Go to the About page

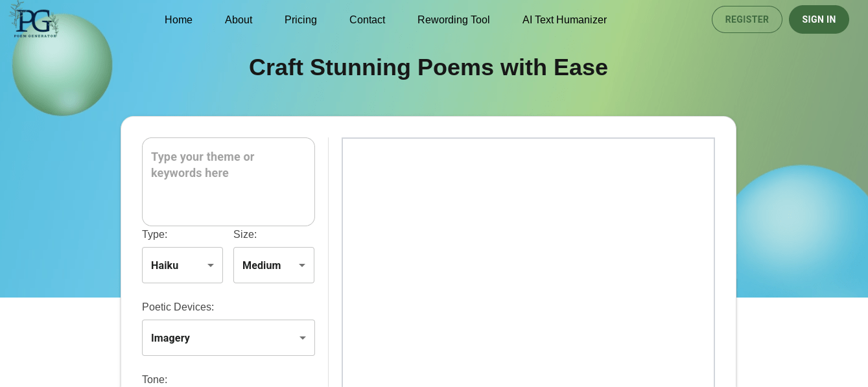(x=239, y=19)
